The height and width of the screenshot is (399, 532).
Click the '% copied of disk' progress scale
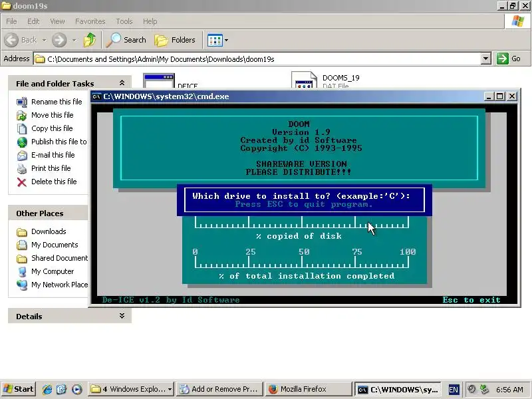click(x=302, y=222)
